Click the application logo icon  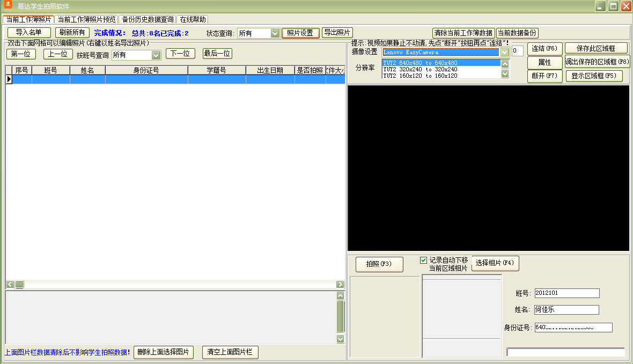point(8,5)
